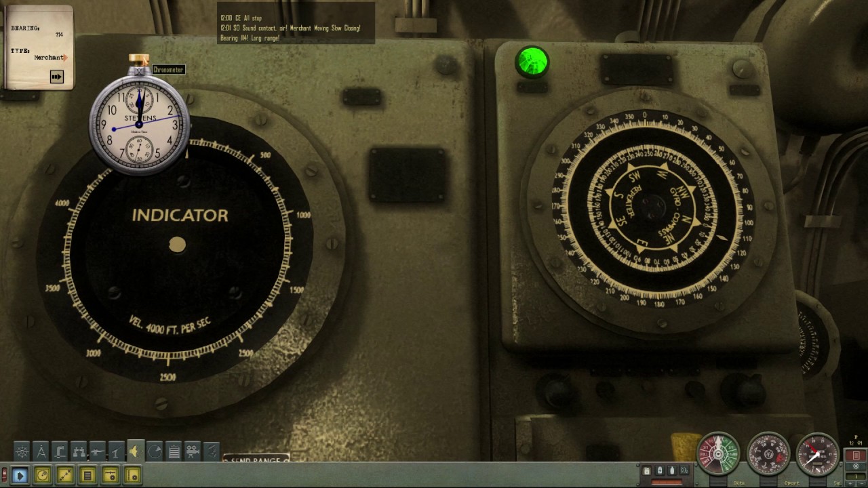
Task: Click the yellow horizontal line with gear button
Action: pos(111,476)
